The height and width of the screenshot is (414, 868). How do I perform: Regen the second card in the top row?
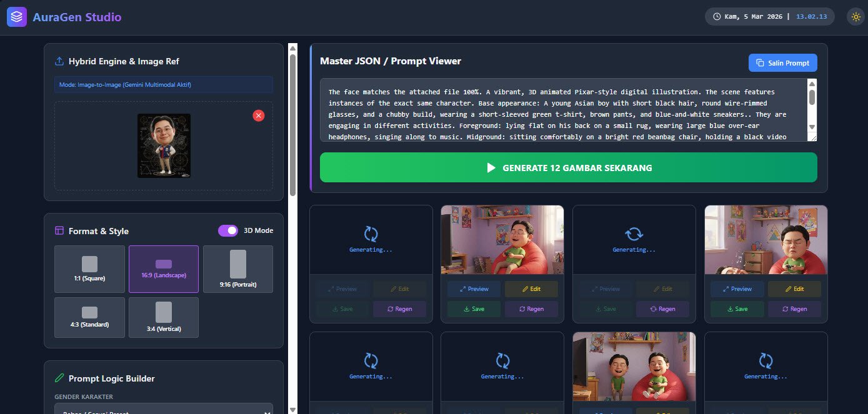point(531,309)
